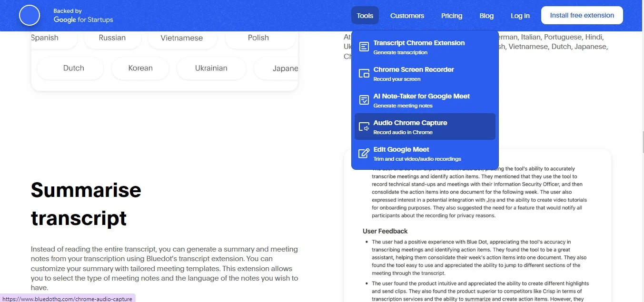Click 'Record your screen' subtitle text
644x302 pixels.
[397, 79]
